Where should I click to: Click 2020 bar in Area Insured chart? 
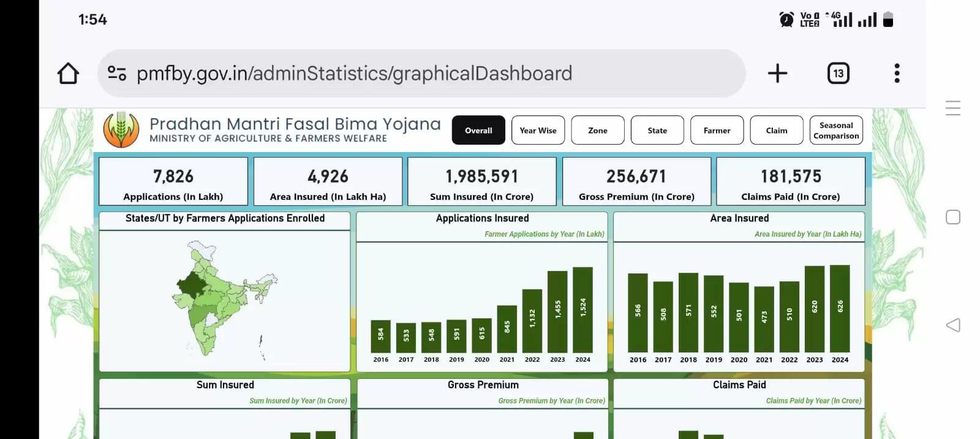pos(739,318)
